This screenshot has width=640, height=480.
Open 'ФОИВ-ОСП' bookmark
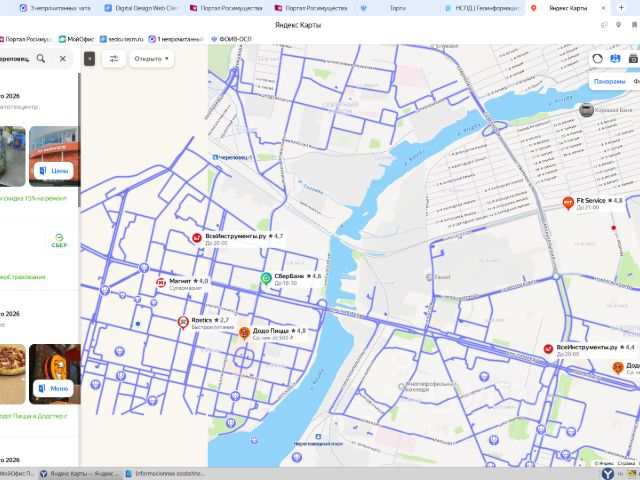point(231,39)
